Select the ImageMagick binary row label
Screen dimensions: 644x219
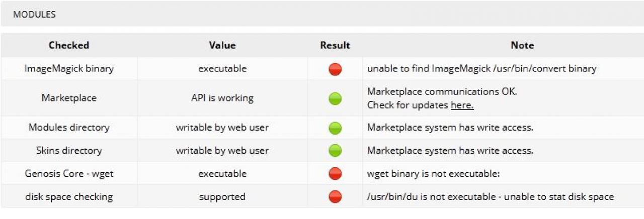tap(69, 69)
